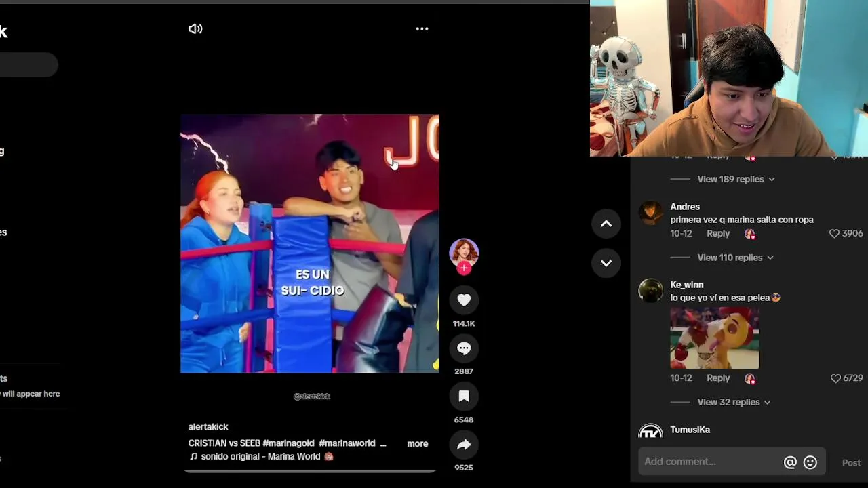Expand View 189 replies
Image resolution: width=868 pixels, height=488 pixels.
pos(736,179)
